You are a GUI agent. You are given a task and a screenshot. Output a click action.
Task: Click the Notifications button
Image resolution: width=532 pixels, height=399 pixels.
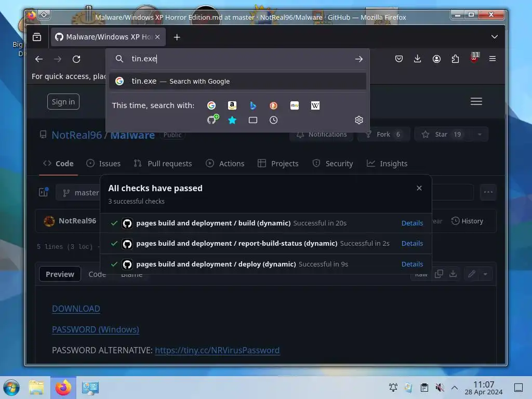click(321, 135)
